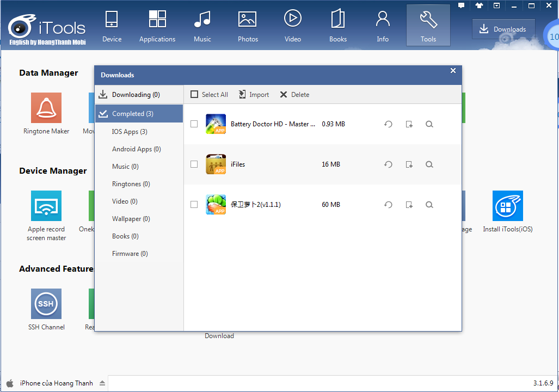Click the Battery Doctor HD - Master name
This screenshot has width=559, height=392.
273,124
